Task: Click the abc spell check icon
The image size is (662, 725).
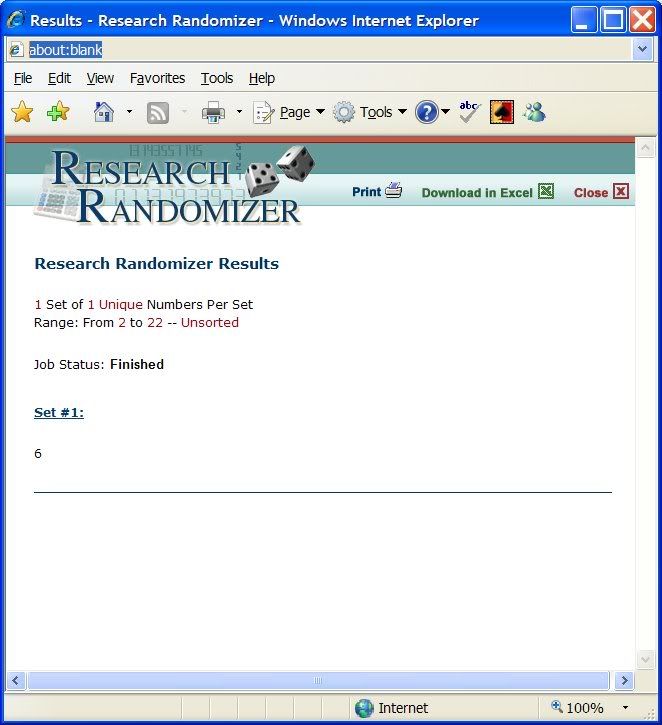Action: click(470, 112)
